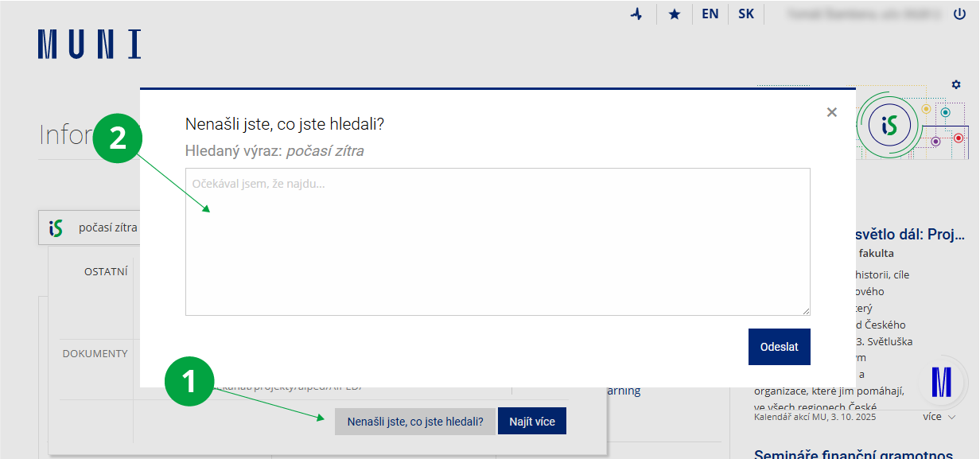Viewport: 980px width, 459px height.
Task: Click "Nenašli jste, co jste hledali?" button
Action: (414, 422)
